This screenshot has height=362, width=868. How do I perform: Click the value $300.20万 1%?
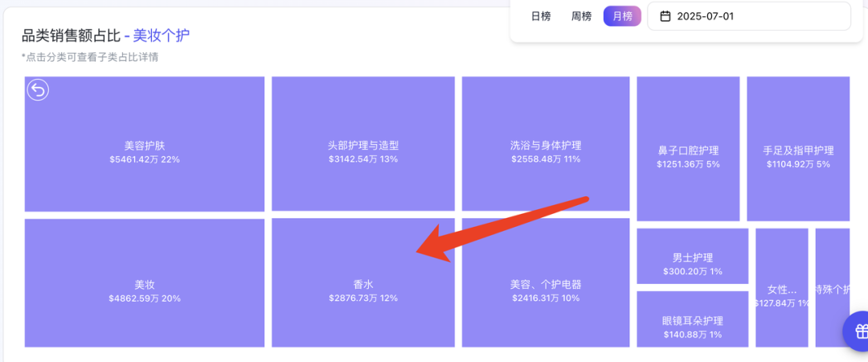point(693,272)
